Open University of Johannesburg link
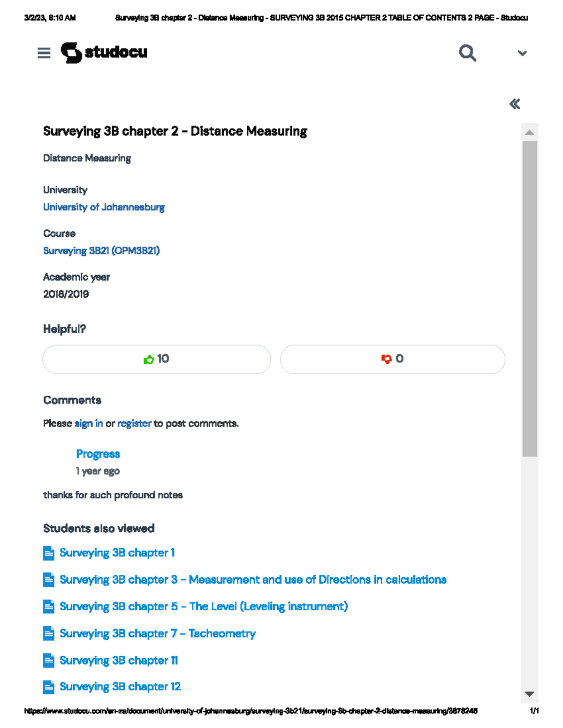The width and height of the screenshot is (563, 728). click(104, 207)
